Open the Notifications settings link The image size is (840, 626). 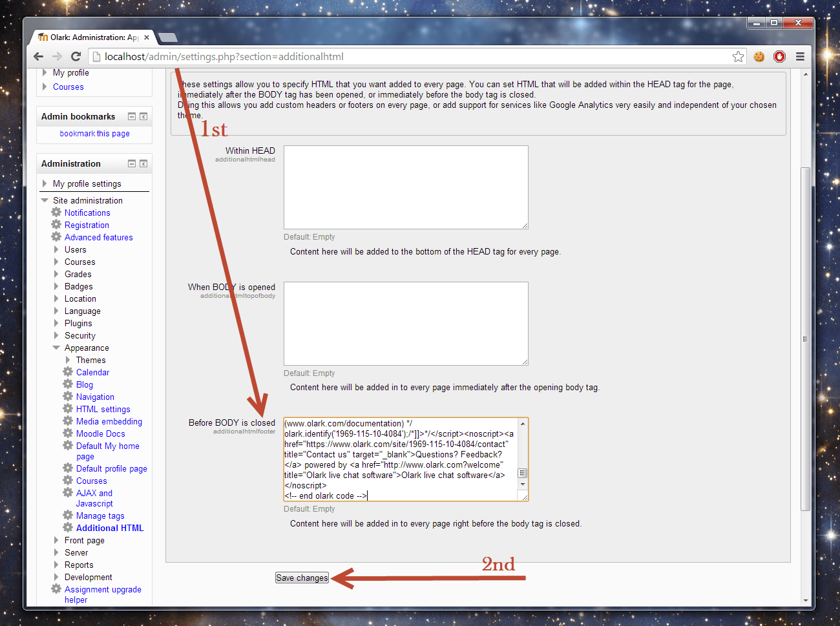pos(87,213)
